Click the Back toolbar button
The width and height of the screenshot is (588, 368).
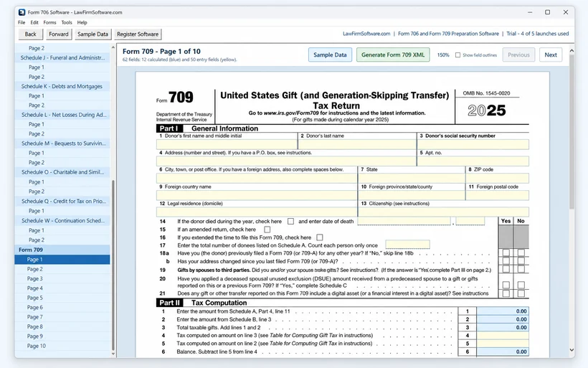coord(30,34)
